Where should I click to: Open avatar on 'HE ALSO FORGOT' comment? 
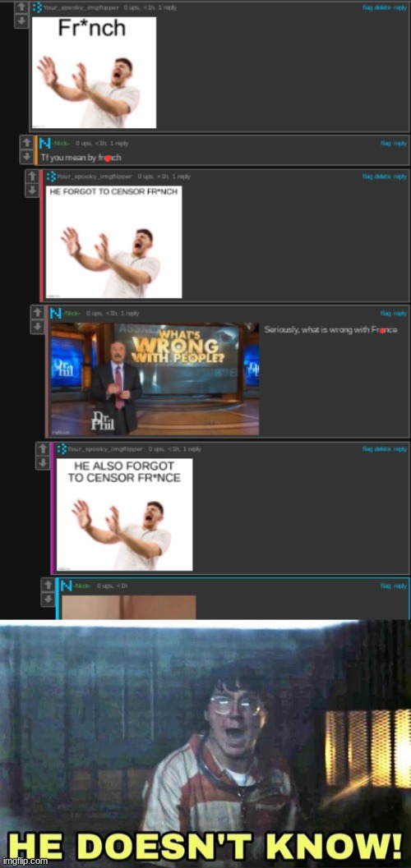tap(62, 449)
